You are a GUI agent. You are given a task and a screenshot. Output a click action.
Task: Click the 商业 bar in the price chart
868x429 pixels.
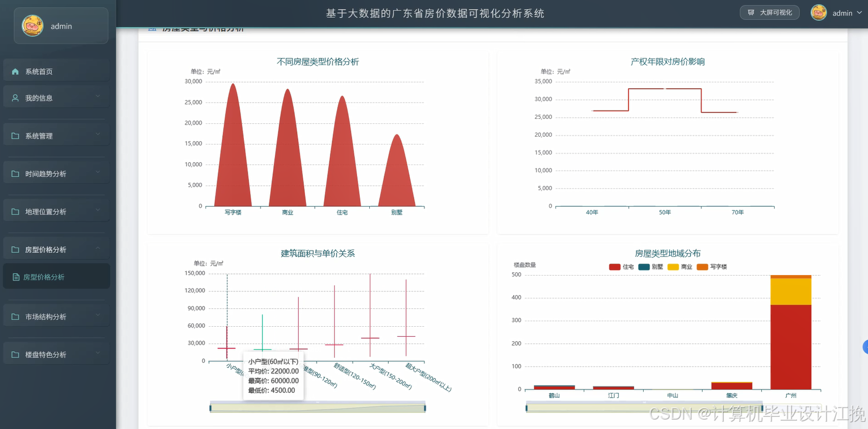(288, 156)
